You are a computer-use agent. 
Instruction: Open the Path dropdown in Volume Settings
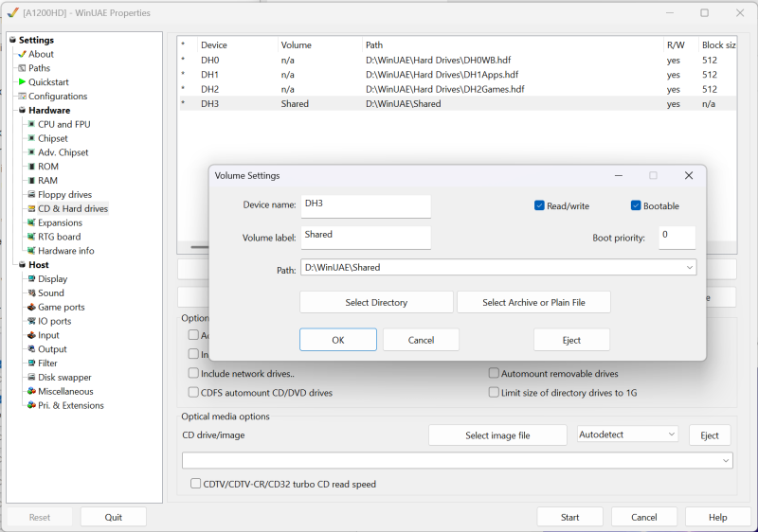click(x=690, y=268)
